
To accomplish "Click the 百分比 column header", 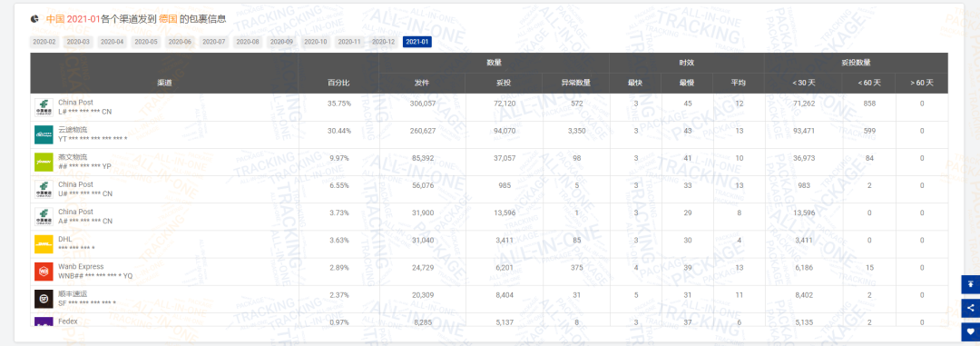I will pyautogui.click(x=338, y=83).
